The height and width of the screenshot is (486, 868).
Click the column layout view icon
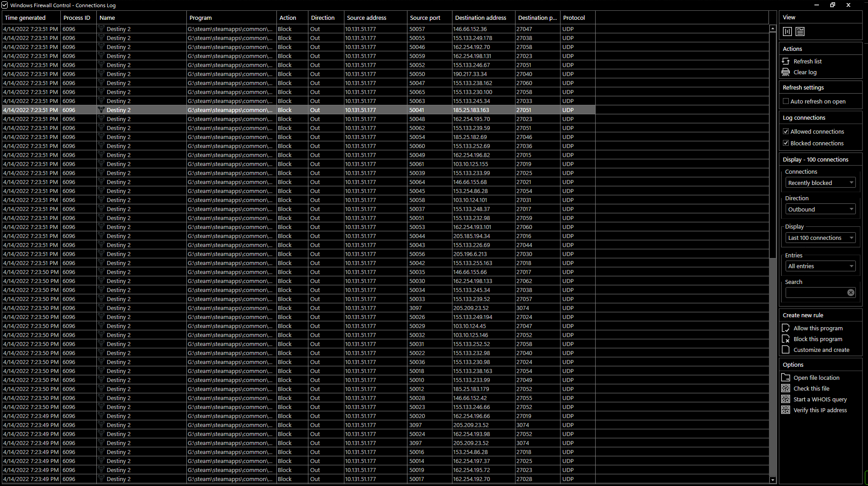(787, 31)
